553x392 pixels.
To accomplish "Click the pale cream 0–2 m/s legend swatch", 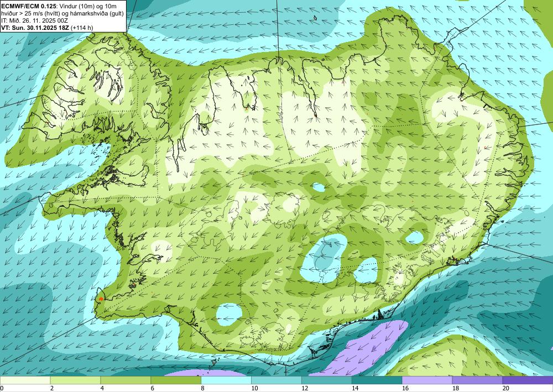I will 25,380.
